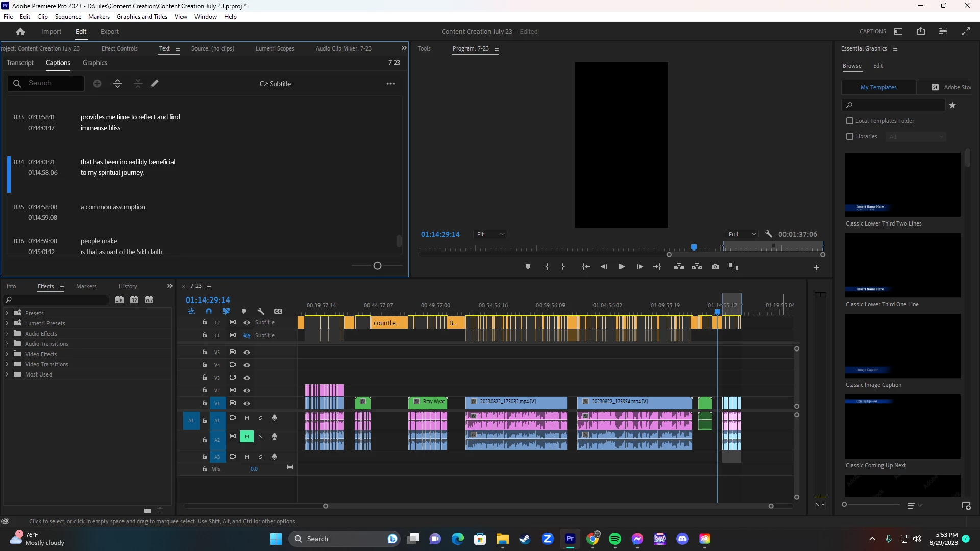Enable Local Templates Folder checkbox
The width and height of the screenshot is (980, 551).
pyautogui.click(x=850, y=121)
